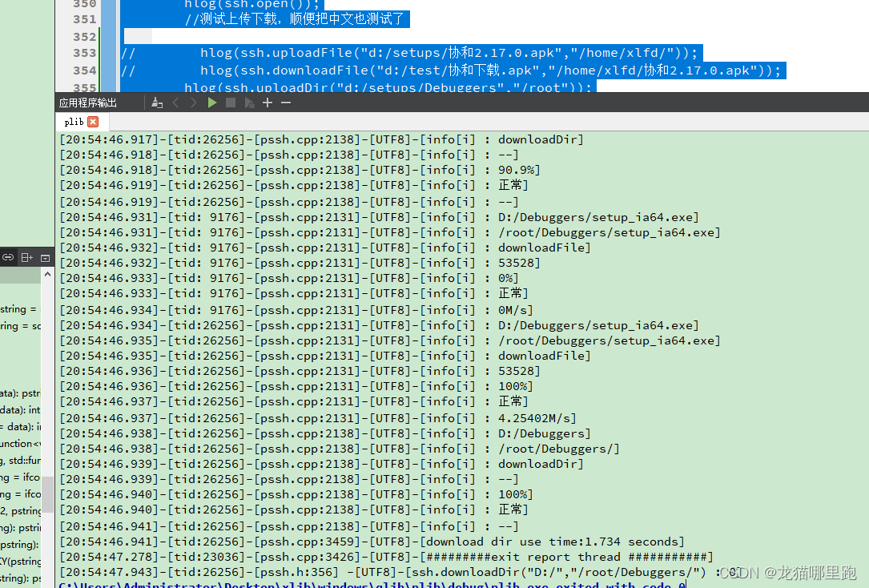Click the 20:54:46.935 downloadFile log line
The image size is (869, 588).
coord(325,356)
